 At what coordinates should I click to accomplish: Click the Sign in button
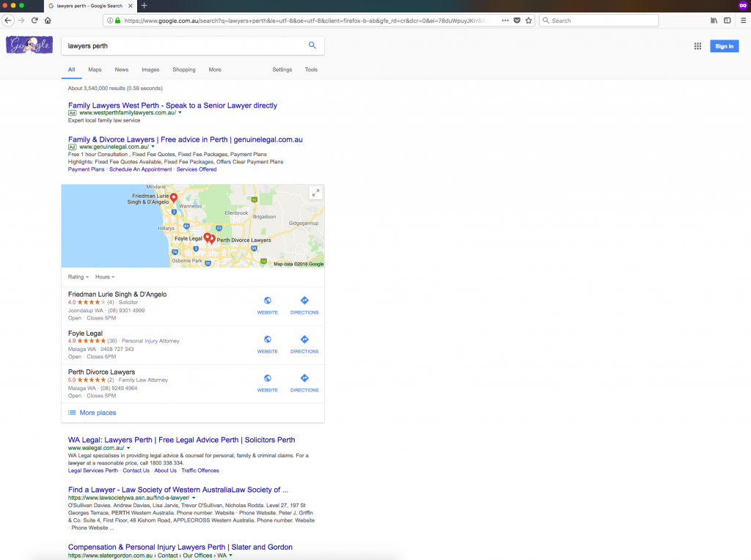724,46
